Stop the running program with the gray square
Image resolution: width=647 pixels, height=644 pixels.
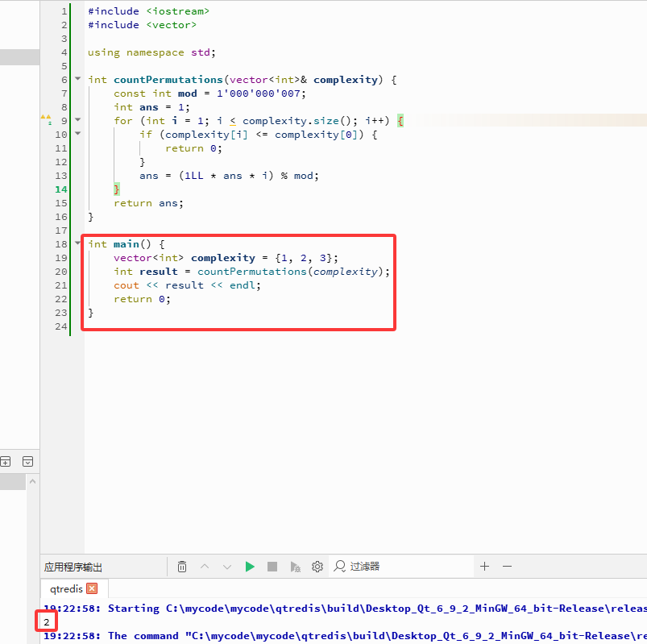272,567
